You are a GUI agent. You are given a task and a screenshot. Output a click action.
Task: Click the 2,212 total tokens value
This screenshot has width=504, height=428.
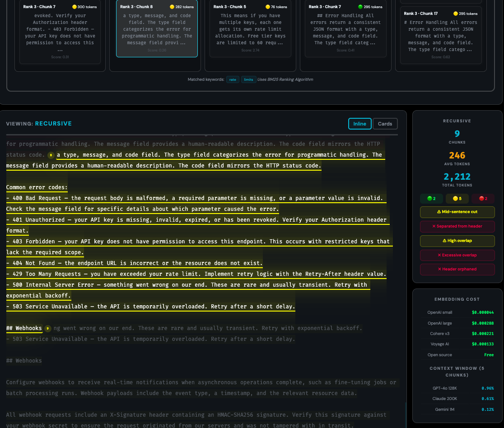click(457, 177)
